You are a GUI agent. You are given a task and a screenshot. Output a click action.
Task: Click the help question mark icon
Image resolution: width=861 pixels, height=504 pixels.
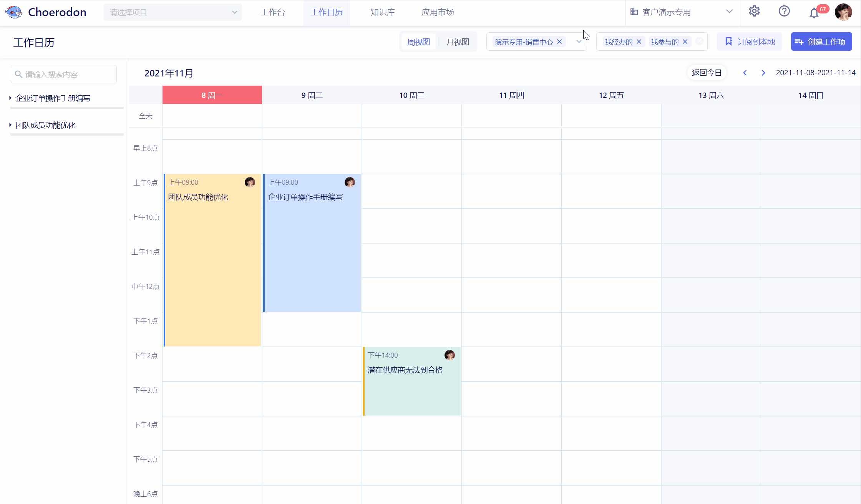[784, 12]
